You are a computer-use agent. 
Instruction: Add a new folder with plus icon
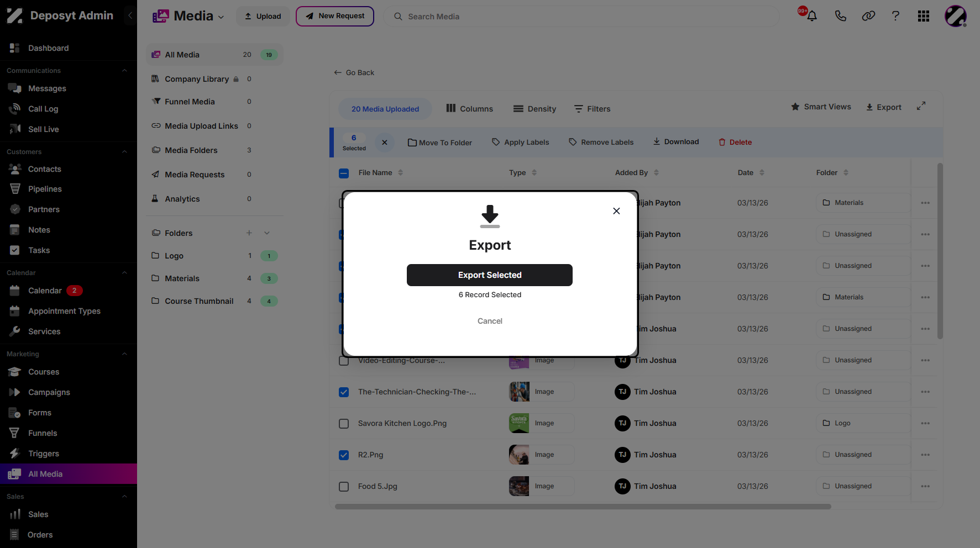coord(249,233)
